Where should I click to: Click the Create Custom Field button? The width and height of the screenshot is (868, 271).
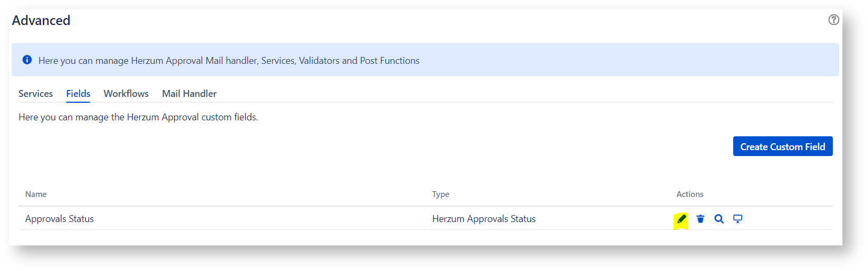click(x=783, y=146)
